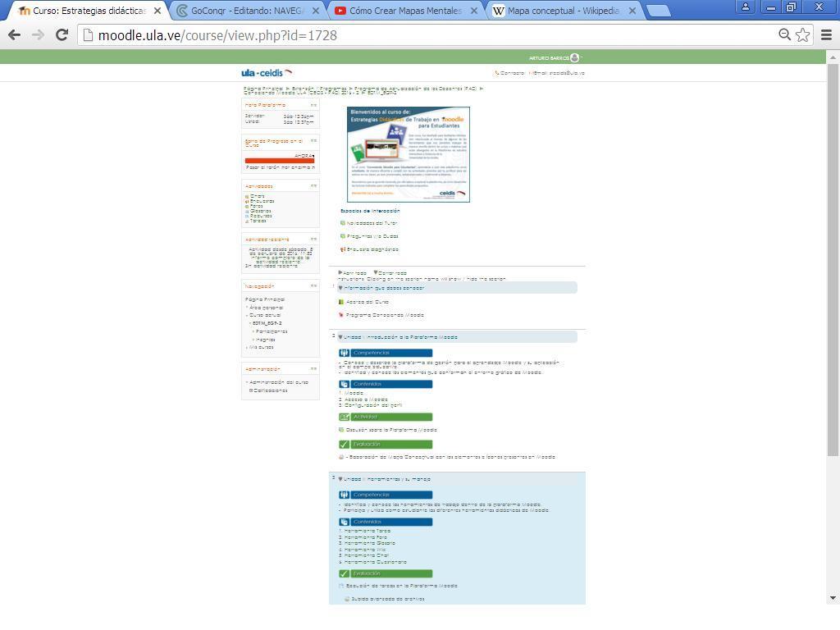This screenshot has height=630, width=840.
Task: Collapse the Barra de Progreso block
Action: pos(313,141)
